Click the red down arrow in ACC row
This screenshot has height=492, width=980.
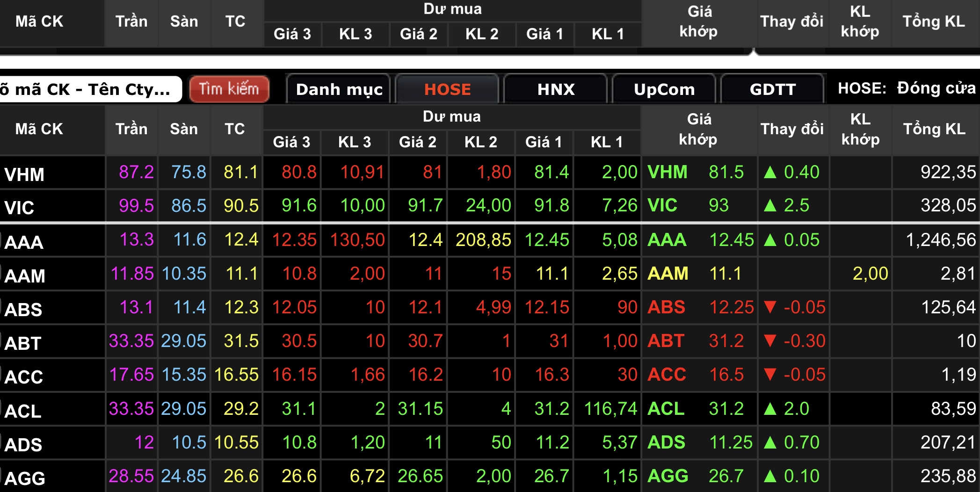pyautogui.click(x=770, y=375)
